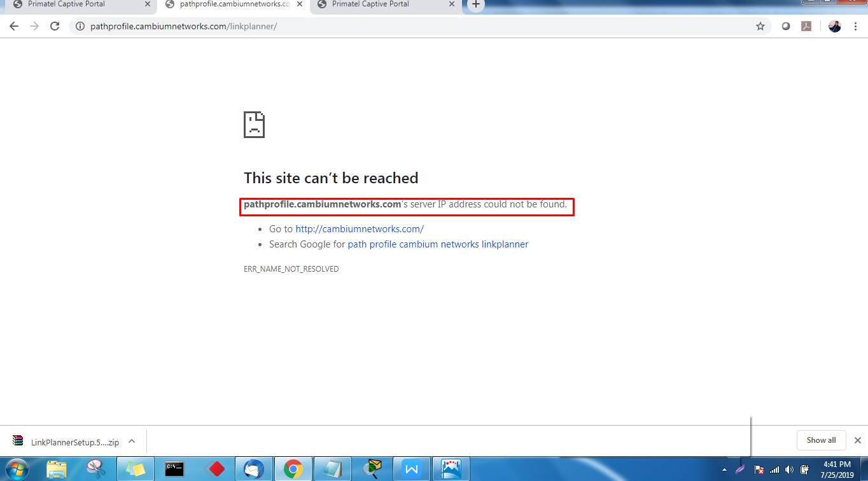Go to http://cambiumnetworks.com/
The image size is (868, 481).
[x=360, y=228]
